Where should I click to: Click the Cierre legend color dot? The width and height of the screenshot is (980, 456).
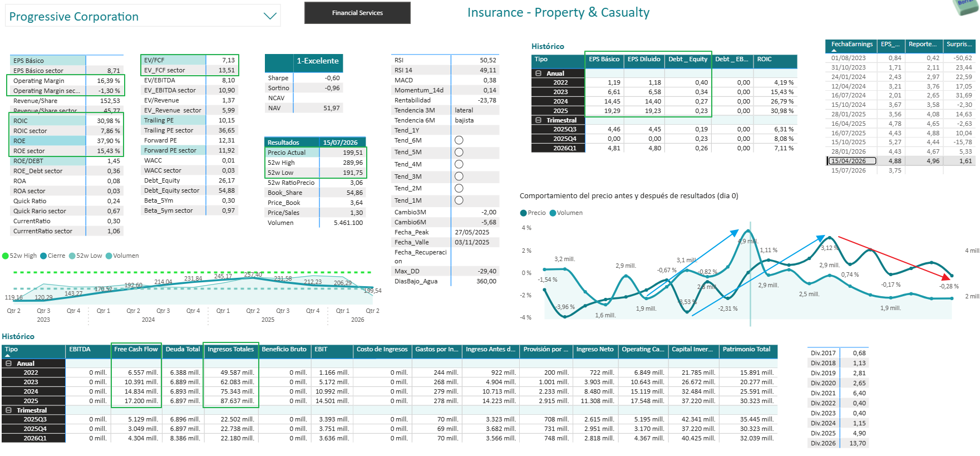pos(43,256)
